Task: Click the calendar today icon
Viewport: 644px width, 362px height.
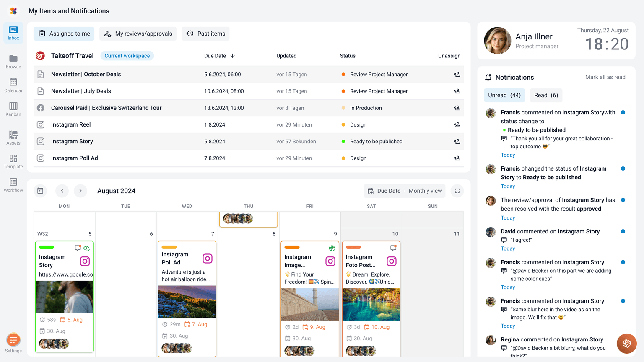Action: tap(40, 191)
